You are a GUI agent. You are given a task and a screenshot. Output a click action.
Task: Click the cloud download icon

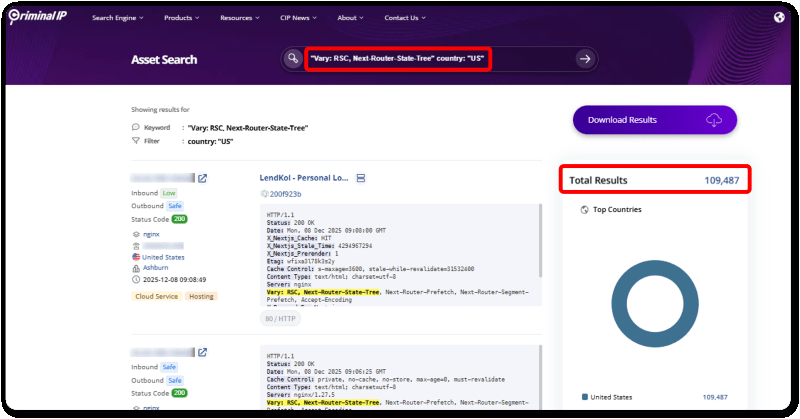[714, 120]
